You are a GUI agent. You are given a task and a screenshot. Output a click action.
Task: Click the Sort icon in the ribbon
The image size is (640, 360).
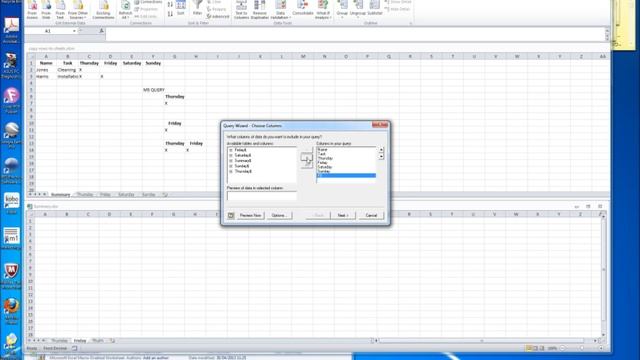point(180,8)
